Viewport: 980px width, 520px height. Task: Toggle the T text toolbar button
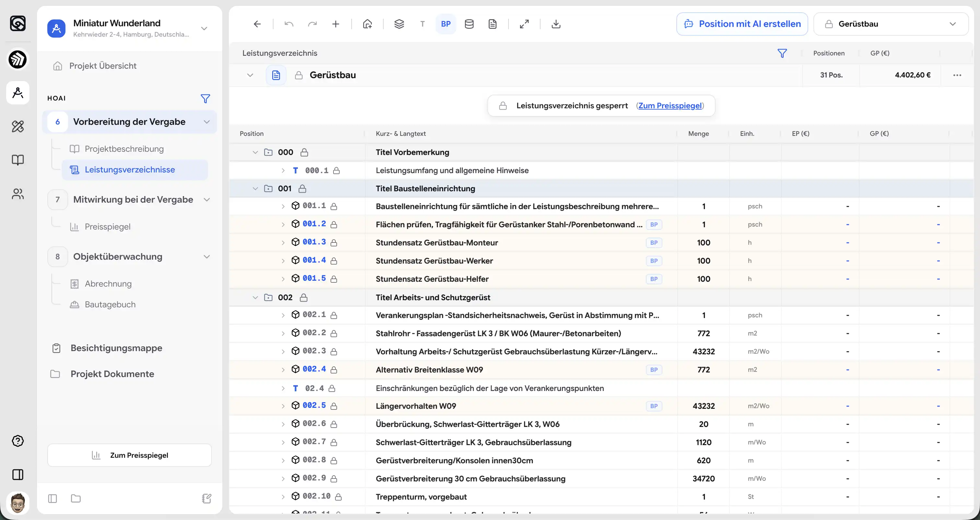coord(422,24)
